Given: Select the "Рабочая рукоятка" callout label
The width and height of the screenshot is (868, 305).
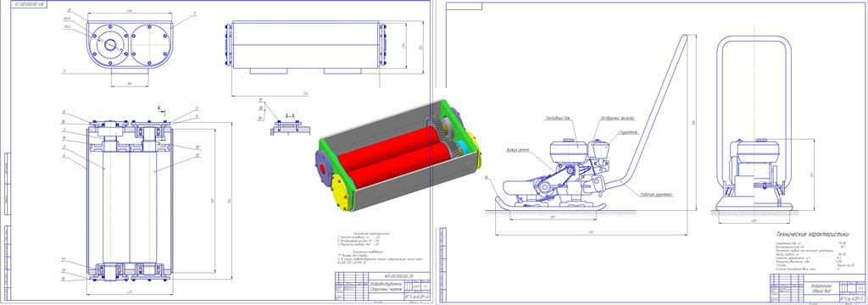Looking at the screenshot, I should pos(656,194).
